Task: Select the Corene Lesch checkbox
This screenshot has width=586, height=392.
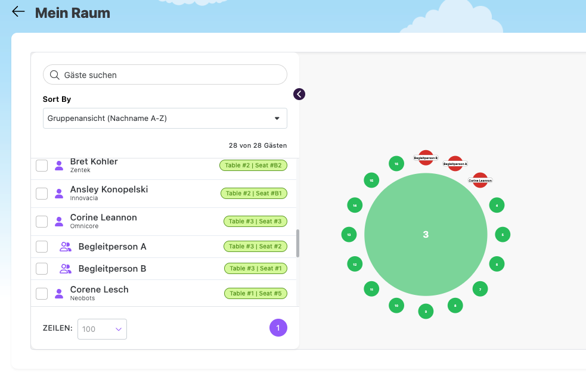Action: coord(42,293)
